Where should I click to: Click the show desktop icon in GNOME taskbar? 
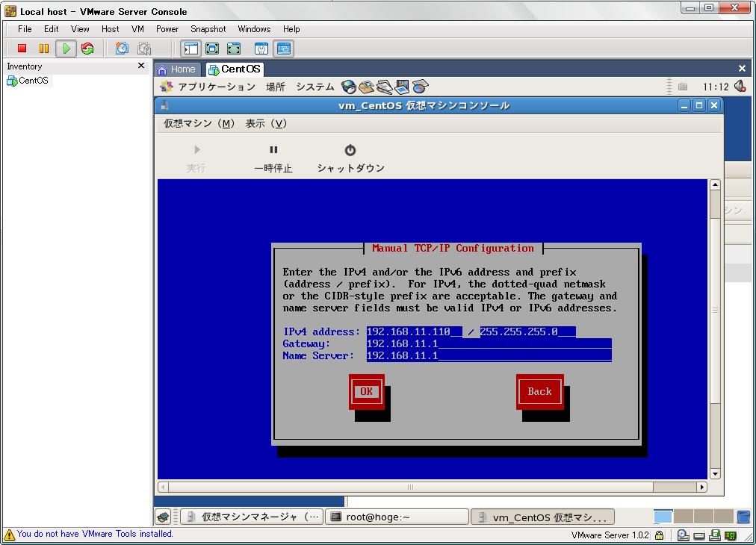164,517
